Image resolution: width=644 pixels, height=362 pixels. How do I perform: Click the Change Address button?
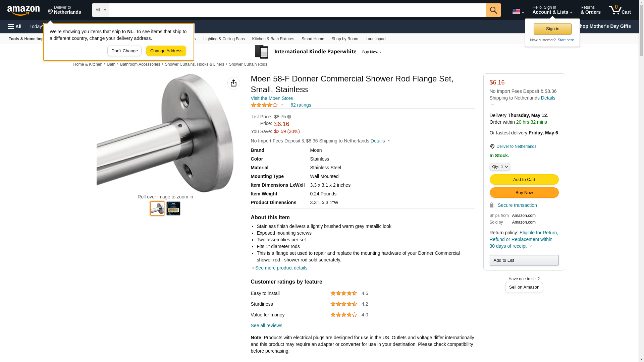click(166, 51)
